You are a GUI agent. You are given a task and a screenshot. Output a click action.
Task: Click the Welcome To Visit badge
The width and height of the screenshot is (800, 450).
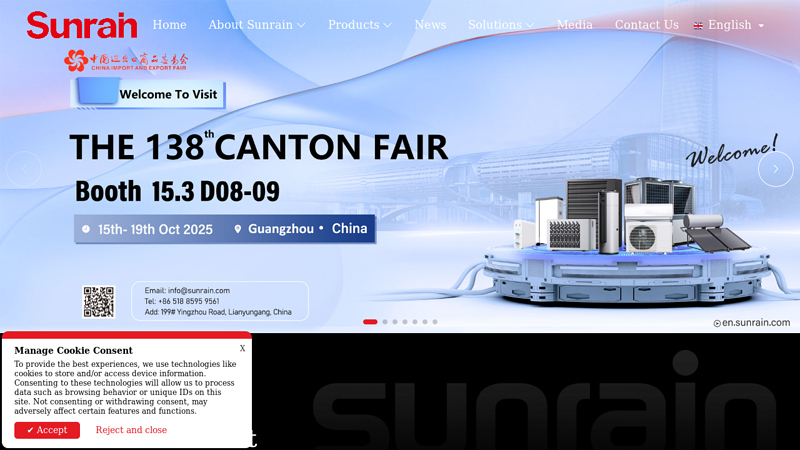tap(148, 94)
